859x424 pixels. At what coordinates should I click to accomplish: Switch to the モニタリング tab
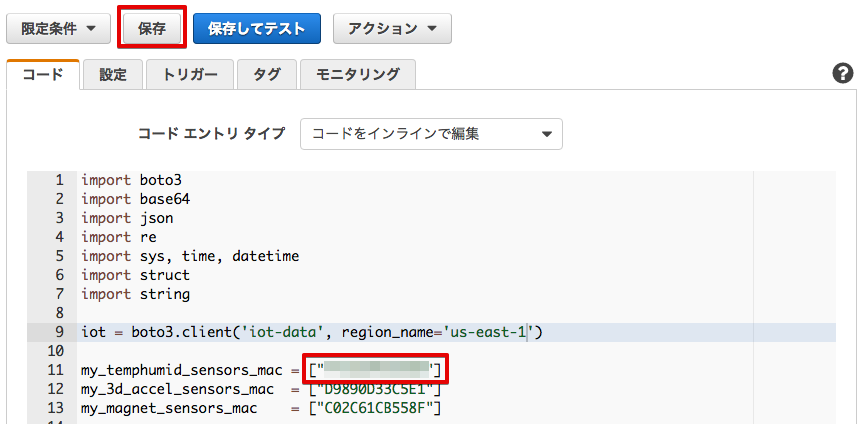(358, 75)
